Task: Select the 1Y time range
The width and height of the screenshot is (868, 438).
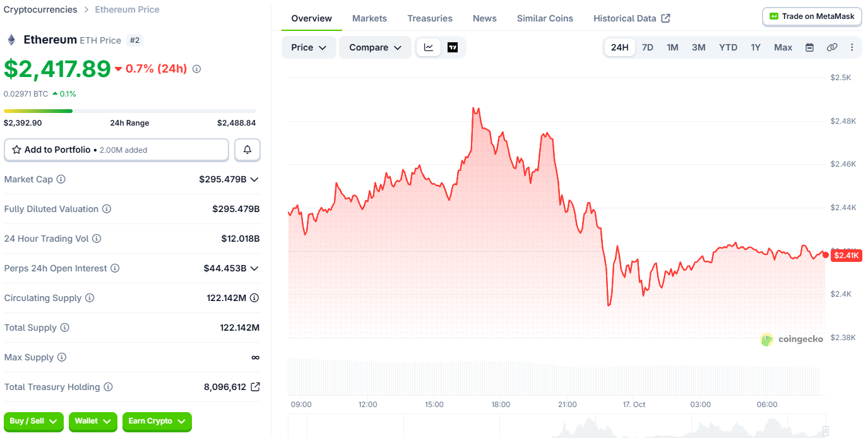Action: tap(756, 47)
